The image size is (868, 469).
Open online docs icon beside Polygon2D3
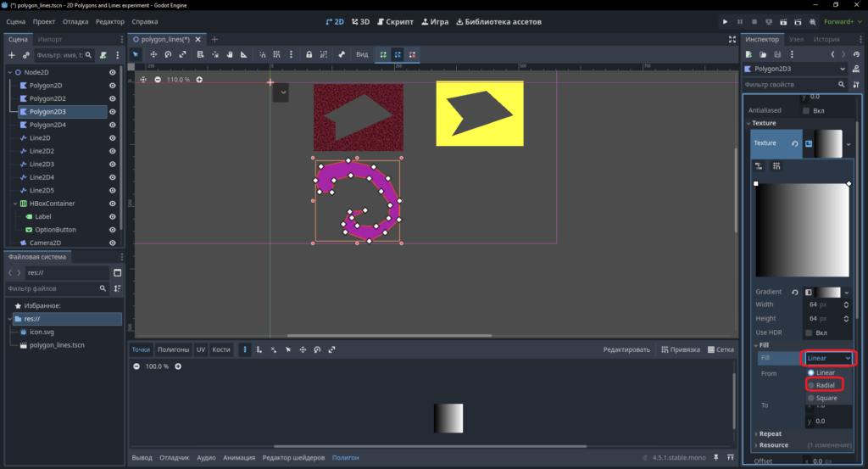coord(856,69)
